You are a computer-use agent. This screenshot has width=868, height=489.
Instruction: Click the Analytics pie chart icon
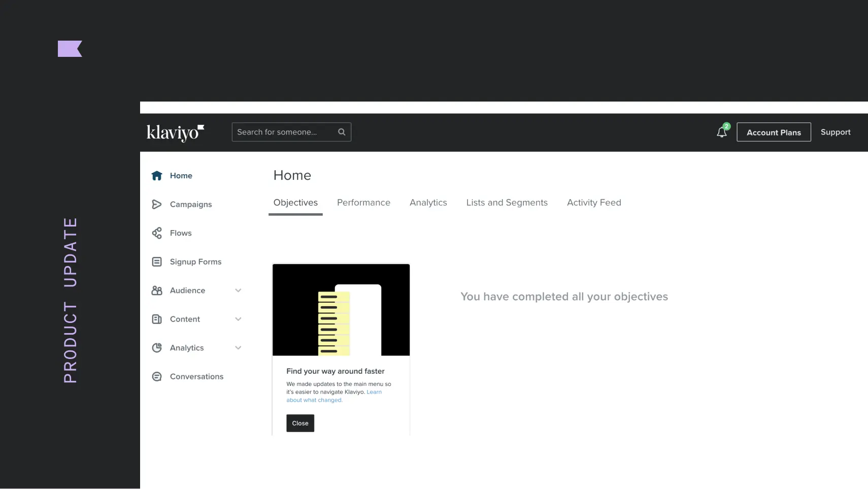[x=157, y=348]
